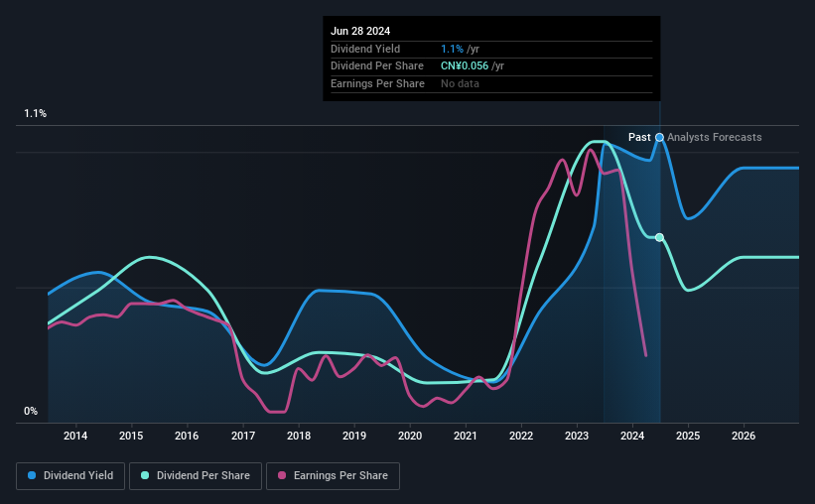
Task: Click the 0% y-axis label
Action: tap(31, 411)
